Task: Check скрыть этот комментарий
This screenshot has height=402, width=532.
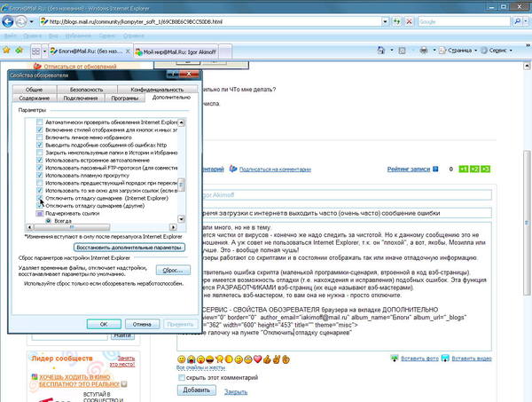Action: (182, 377)
